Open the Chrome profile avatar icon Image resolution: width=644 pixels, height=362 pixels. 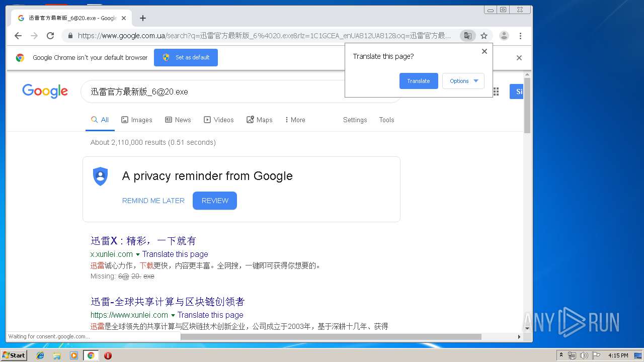(x=504, y=36)
